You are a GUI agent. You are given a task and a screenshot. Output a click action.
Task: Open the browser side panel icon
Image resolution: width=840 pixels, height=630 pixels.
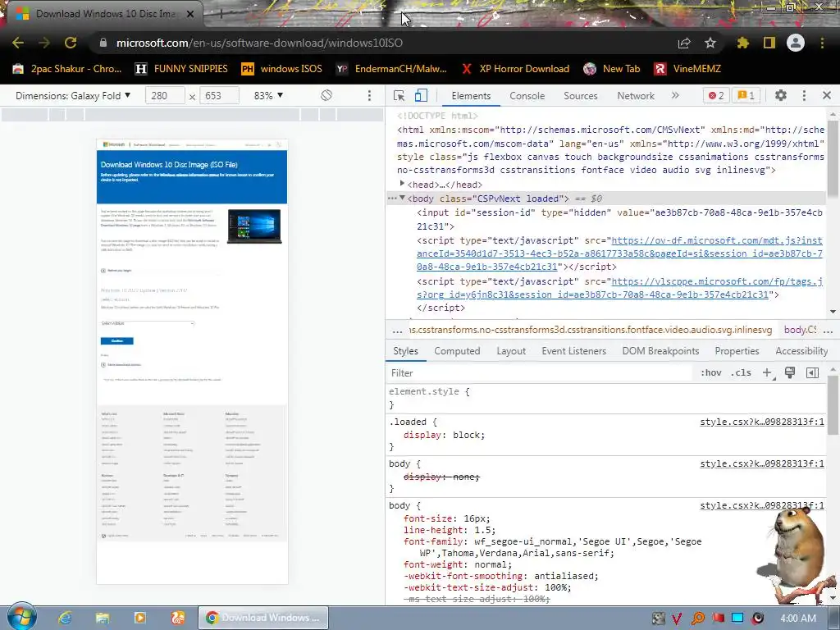click(769, 43)
